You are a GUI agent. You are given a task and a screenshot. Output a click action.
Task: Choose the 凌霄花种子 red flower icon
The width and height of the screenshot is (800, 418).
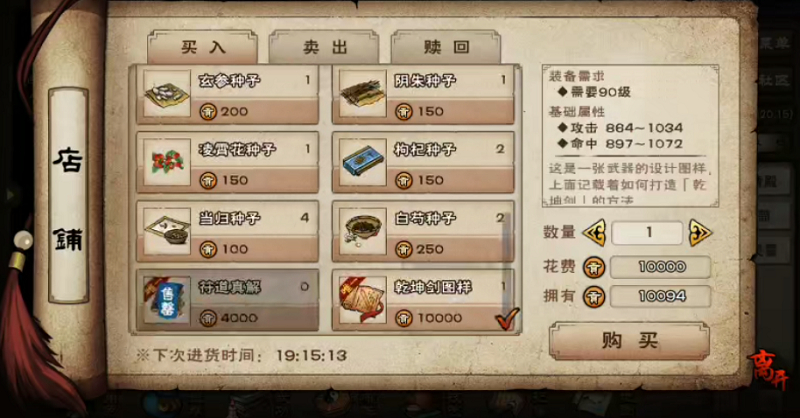point(167,162)
